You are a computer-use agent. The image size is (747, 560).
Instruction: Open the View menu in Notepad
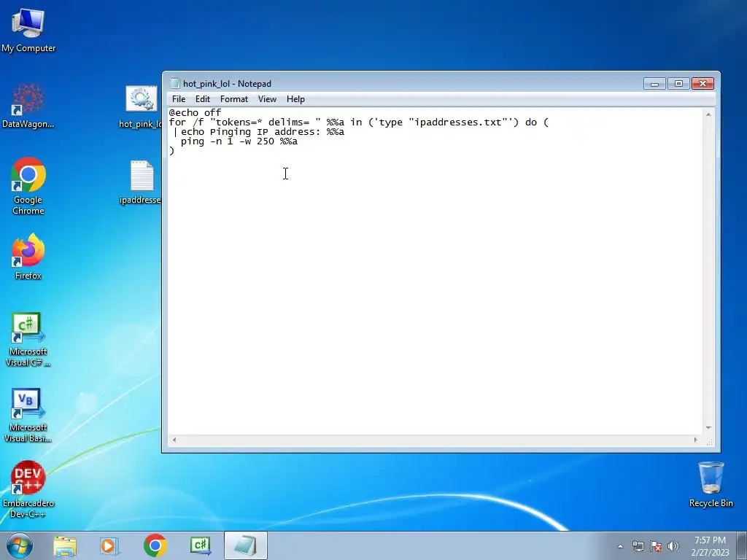(x=267, y=99)
